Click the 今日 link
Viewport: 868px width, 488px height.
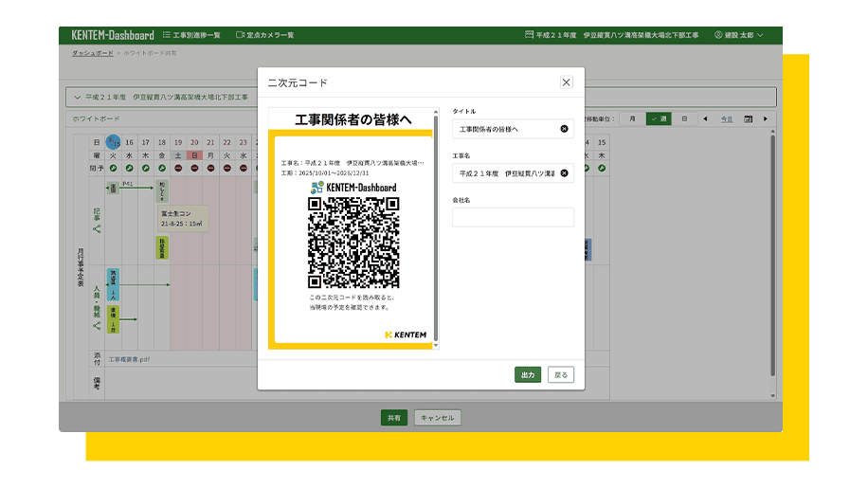[726, 119]
